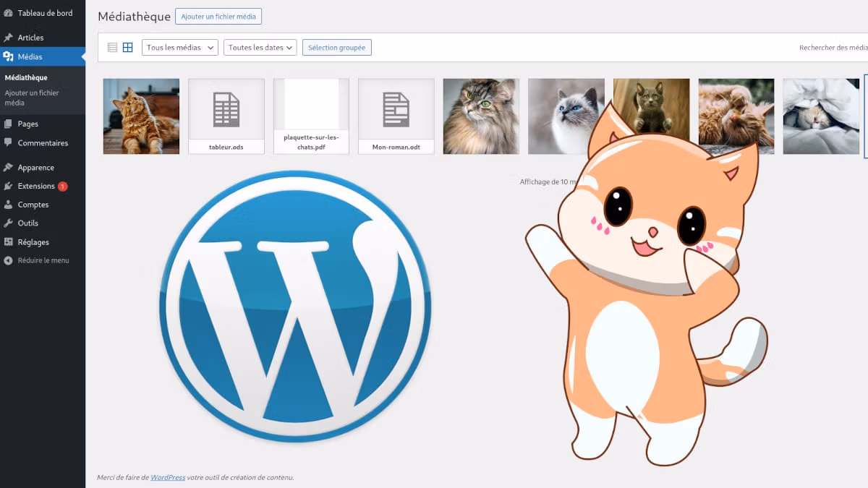Click the Pages icon in sidebar
Image resolution: width=868 pixels, height=488 pixels.
[x=8, y=124]
